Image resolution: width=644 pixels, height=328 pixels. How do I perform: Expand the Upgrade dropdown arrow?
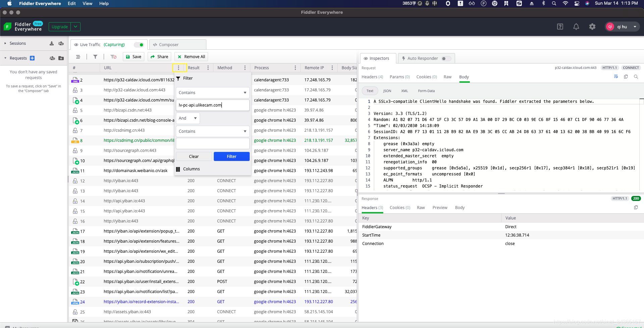(x=76, y=27)
